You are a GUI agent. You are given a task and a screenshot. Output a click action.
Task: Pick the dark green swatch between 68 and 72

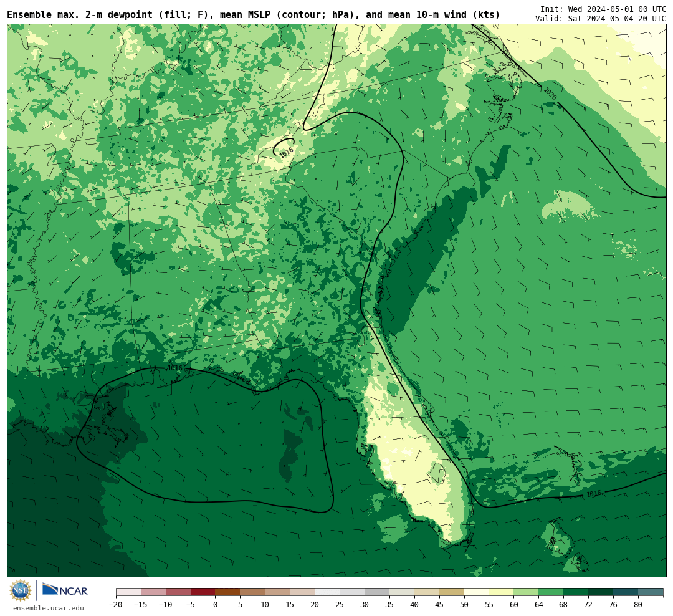(576, 592)
